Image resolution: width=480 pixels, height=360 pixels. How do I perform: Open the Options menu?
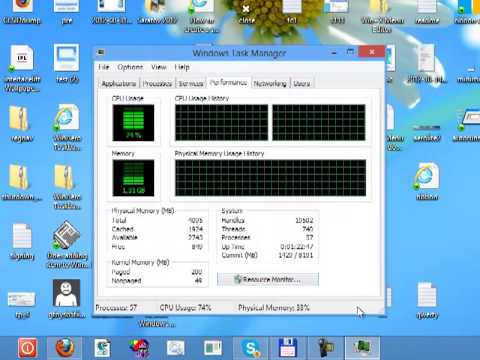[130, 67]
